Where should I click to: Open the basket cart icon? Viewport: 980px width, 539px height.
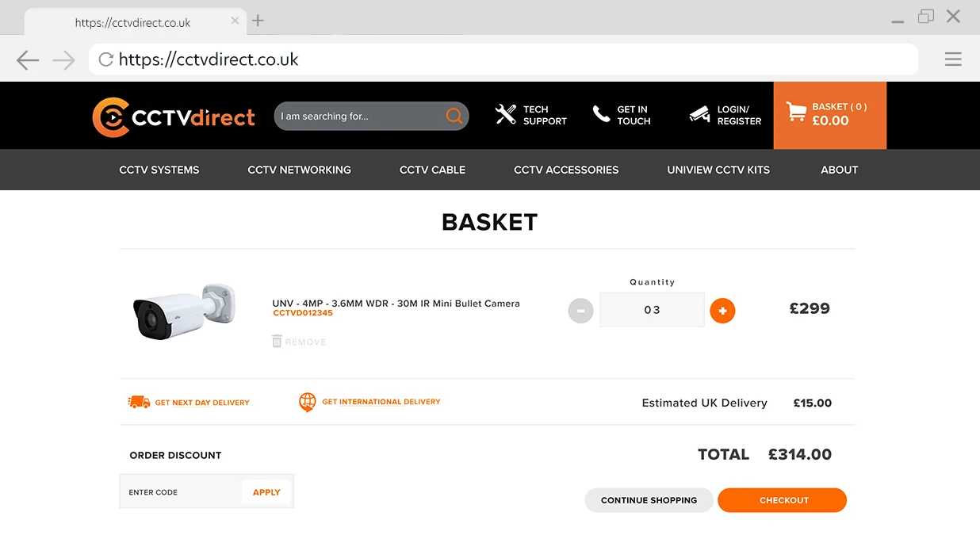[x=796, y=112]
